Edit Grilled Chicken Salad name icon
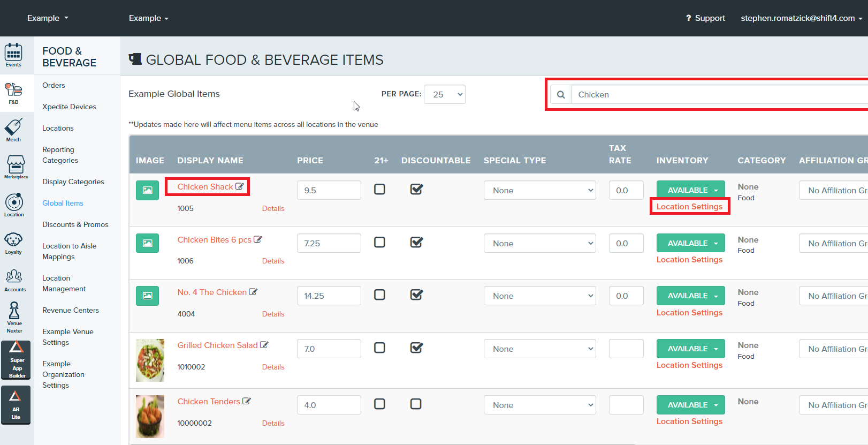868x445 pixels. click(264, 345)
